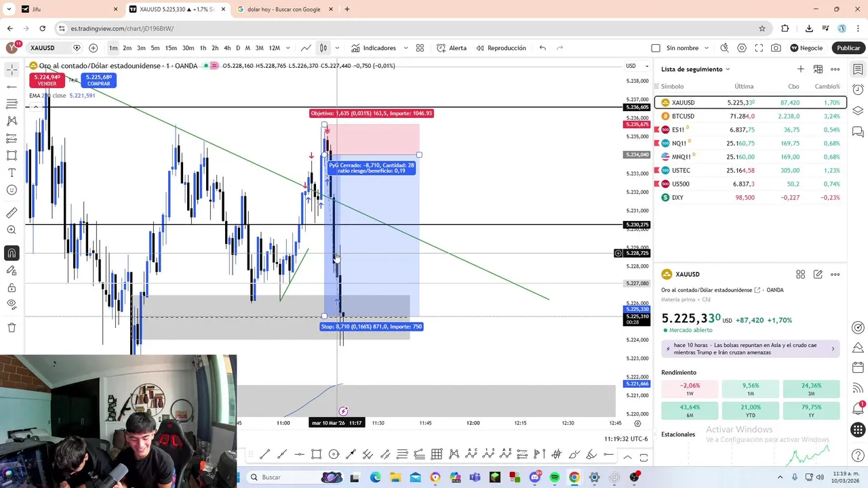The image size is (868, 488).
Task: Toggle lock all drawings icon
Action: point(12,288)
